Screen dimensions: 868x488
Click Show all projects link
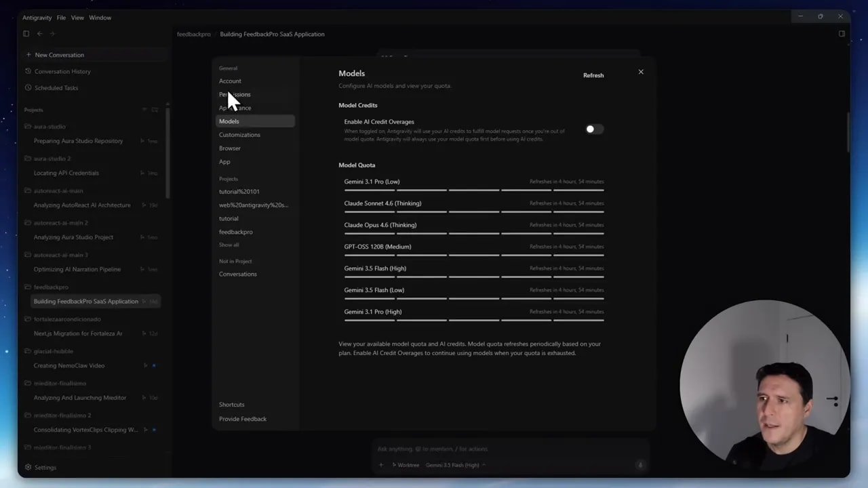tap(229, 245)
